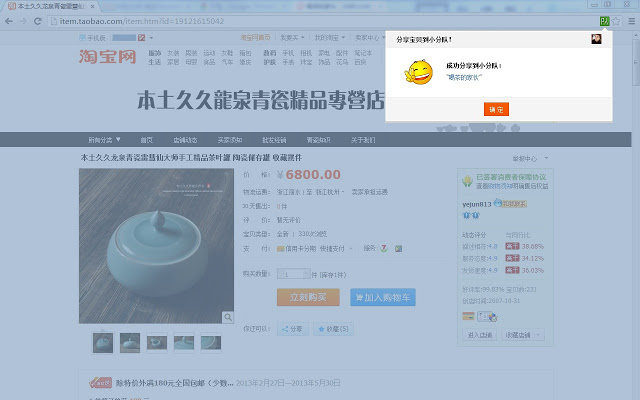
Task: Reload the page with the refresh icon
Action: click(x=38, y=21)
